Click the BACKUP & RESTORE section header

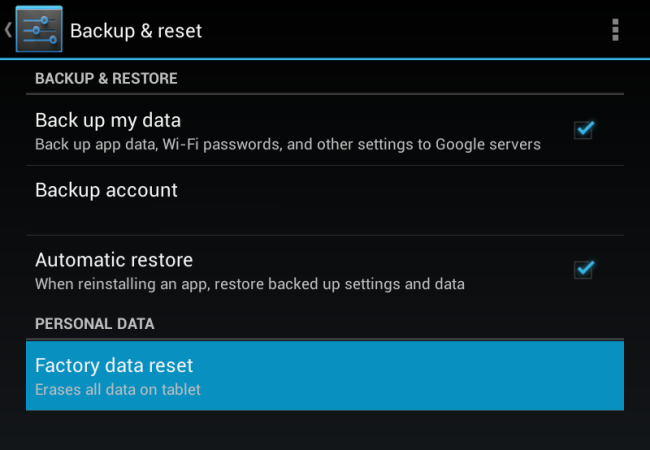coord(106,78)
